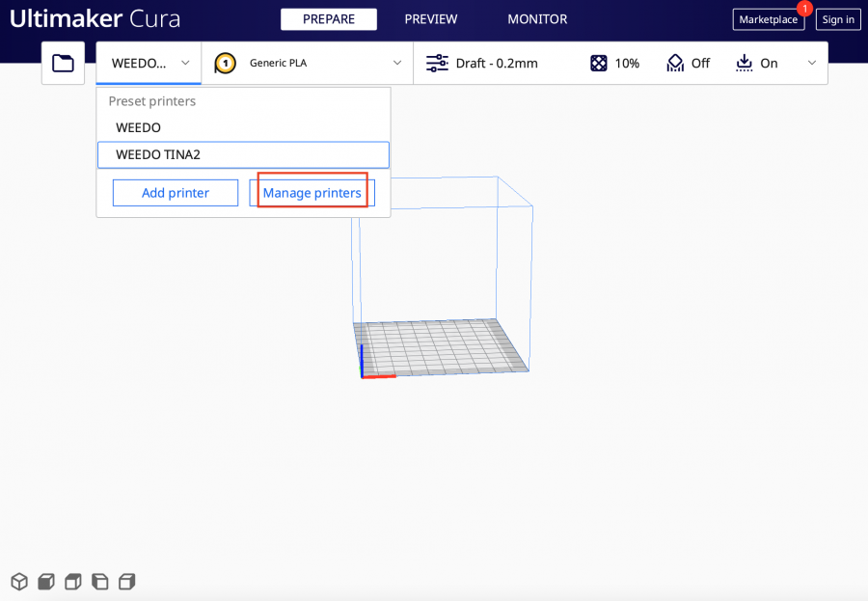
Task: Select the left side view cube icon
Action: pos(99,582)
